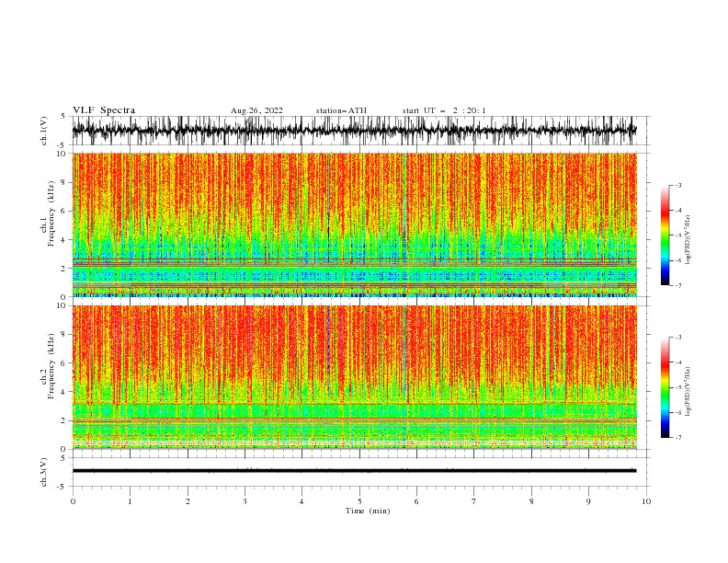
Task: Click the lower color bar's log(PSD) label
Action: [688, 391]
